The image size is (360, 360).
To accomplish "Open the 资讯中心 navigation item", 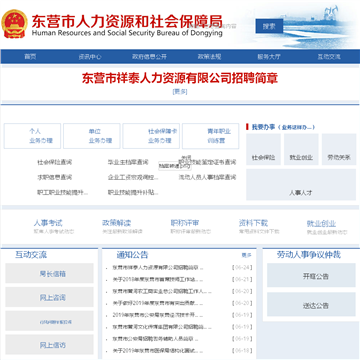I will click(x=90, y=57).
